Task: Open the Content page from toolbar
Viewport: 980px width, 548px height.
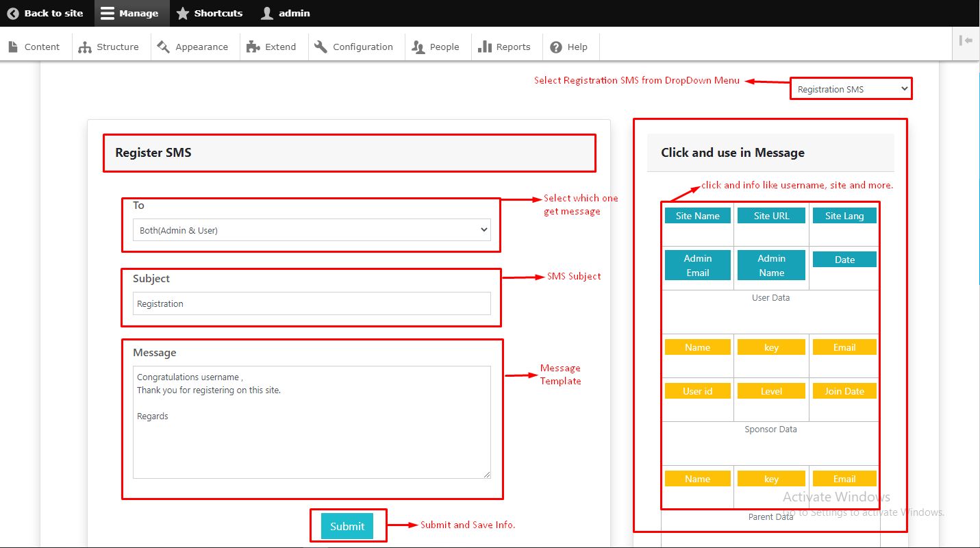Action: [x=35, y=47]
